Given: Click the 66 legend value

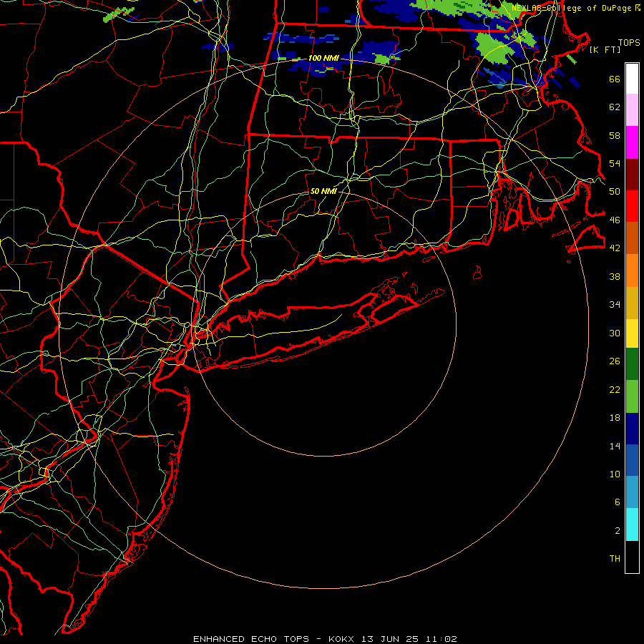Looking at the screenshot, I should (x=615, y=79).
